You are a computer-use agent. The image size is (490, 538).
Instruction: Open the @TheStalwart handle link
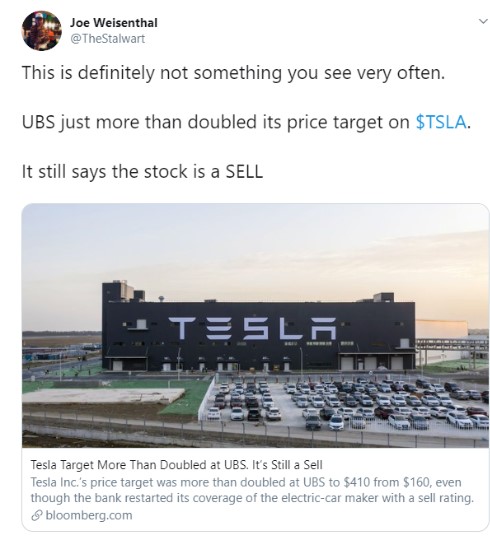[x=107, y=38]
